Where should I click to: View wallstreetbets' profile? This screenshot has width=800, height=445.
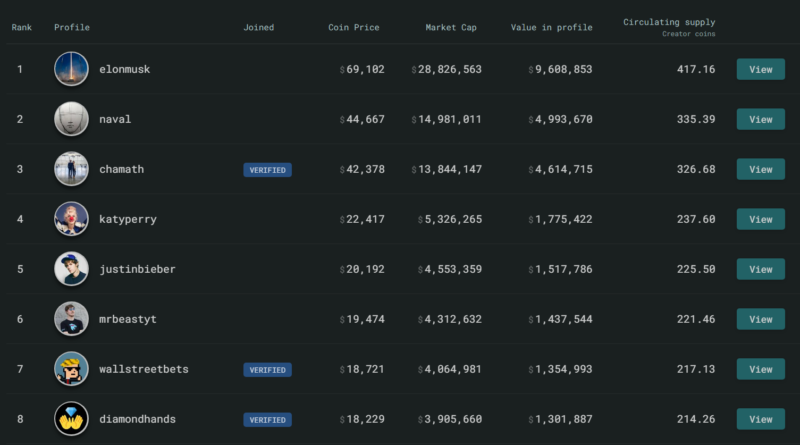coord(761,369)
